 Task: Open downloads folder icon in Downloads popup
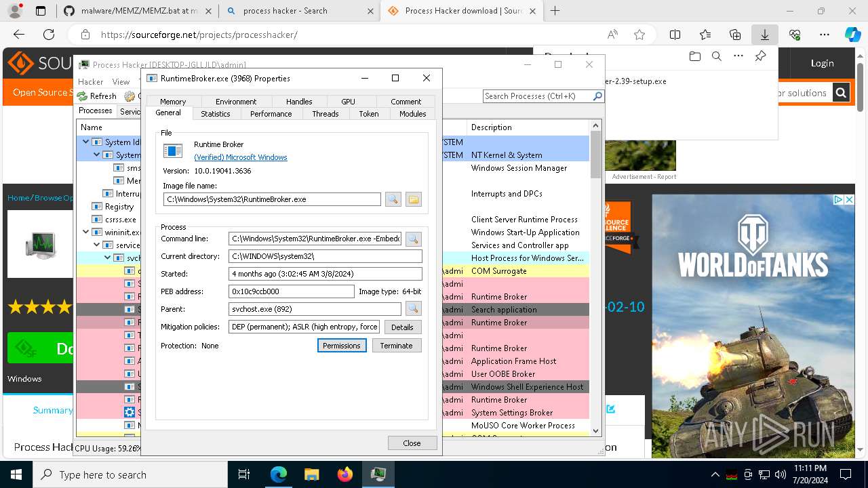click(x=694, y=56)
